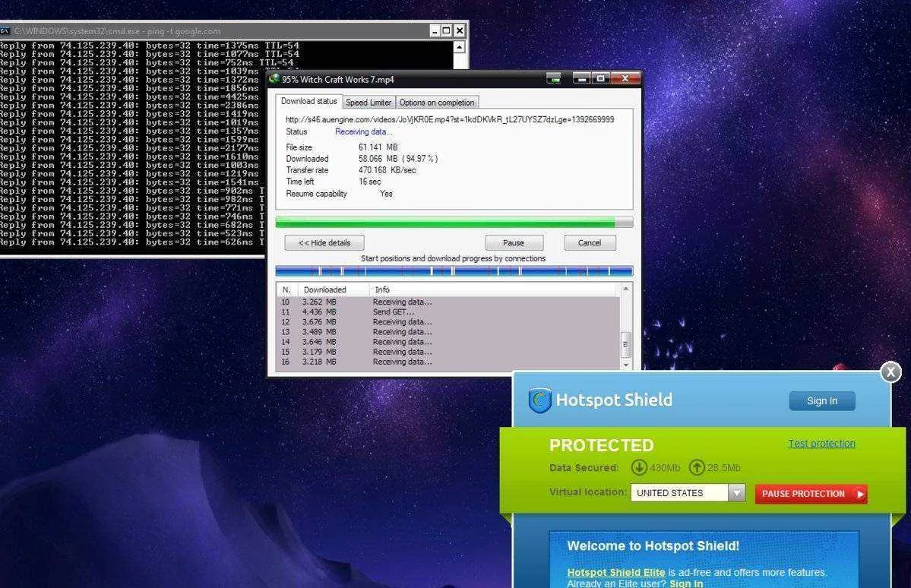Pause the Witch Craft Works download
911x588 pixels.
(514, 243)
